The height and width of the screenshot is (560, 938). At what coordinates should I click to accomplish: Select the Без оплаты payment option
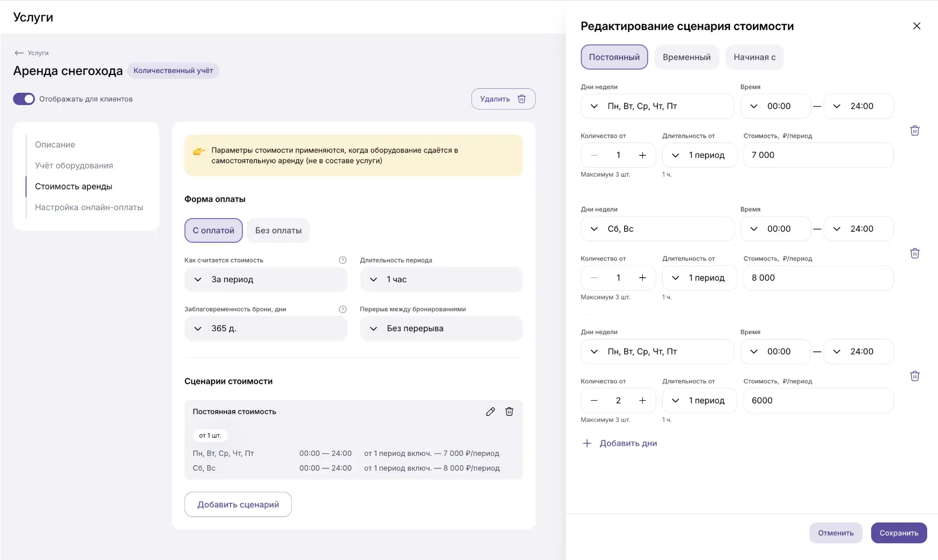[x=278, y=230]
